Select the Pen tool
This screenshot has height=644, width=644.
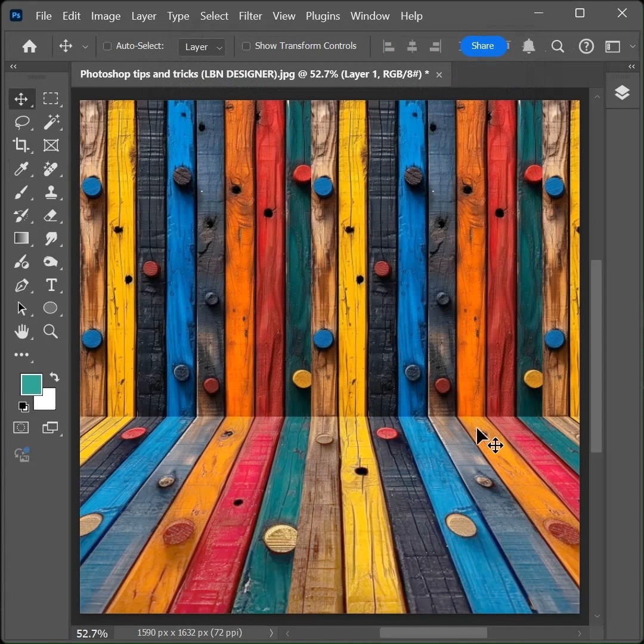pos(21,285)
